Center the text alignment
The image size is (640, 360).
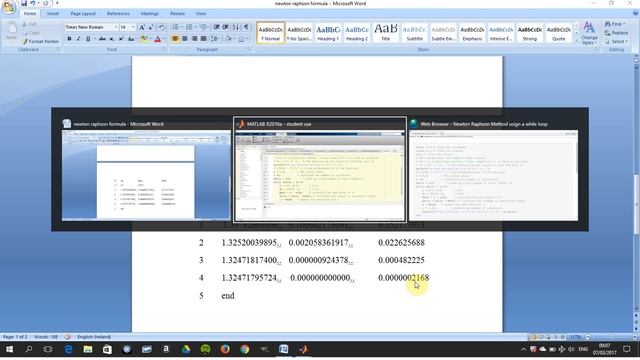point(184,39)
